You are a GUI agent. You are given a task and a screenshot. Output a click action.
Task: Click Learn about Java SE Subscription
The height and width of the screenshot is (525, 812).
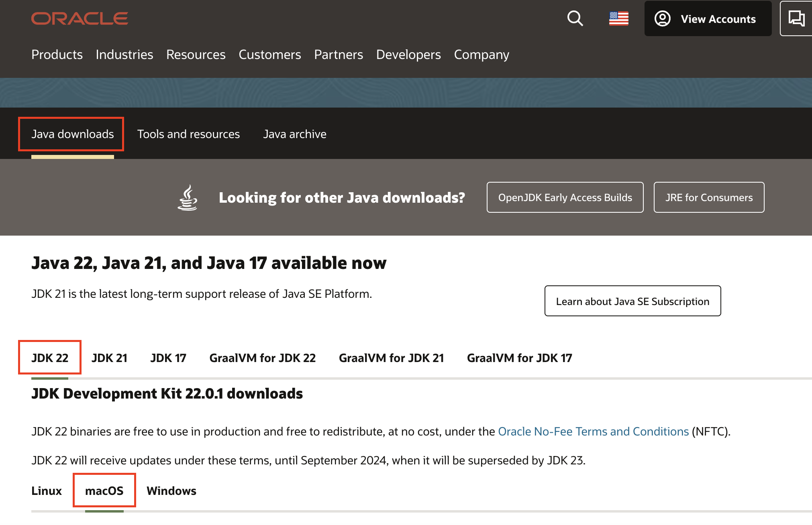click(632, 301)
